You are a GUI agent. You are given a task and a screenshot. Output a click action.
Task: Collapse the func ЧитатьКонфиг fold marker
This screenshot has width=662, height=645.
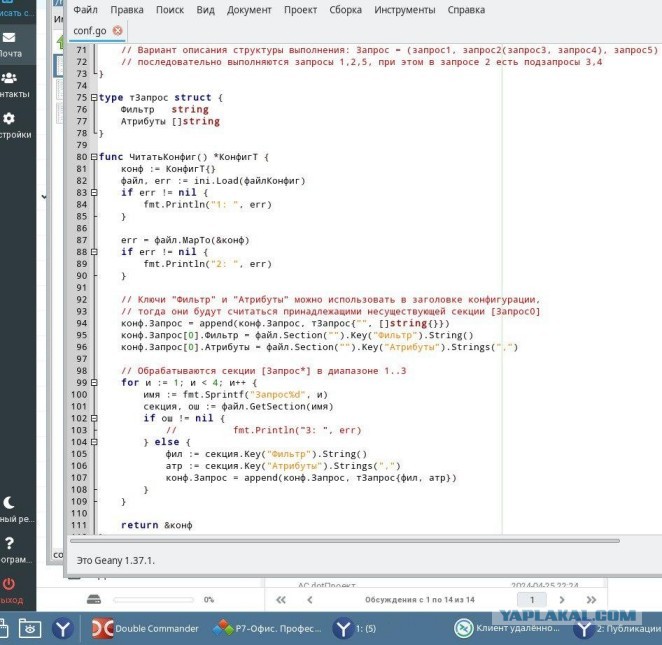[94, 157]
